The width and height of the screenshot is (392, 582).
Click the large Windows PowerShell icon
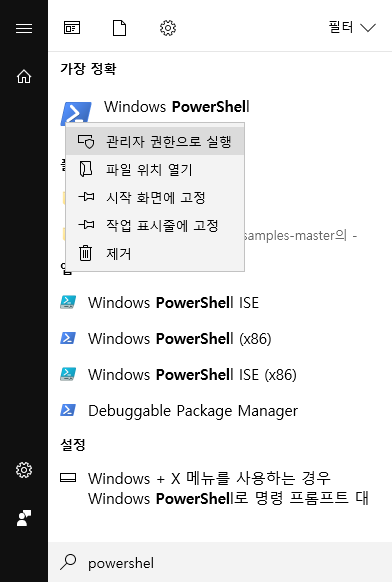pos(76,113)
